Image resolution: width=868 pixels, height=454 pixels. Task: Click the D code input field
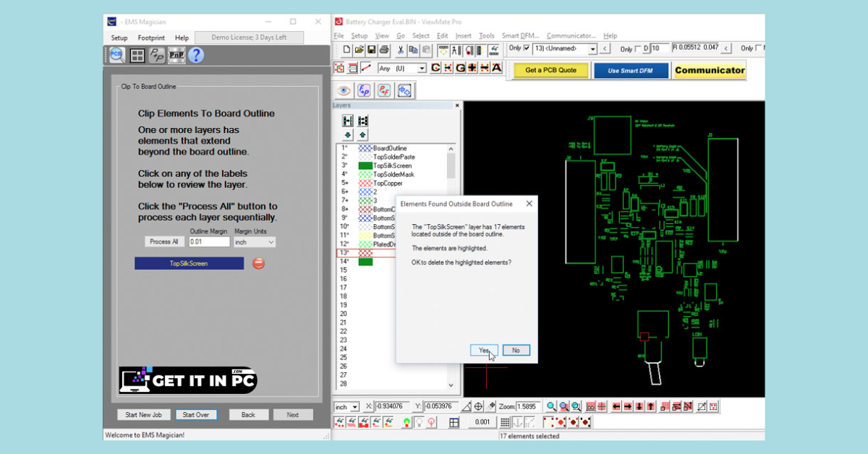[659, 49]
